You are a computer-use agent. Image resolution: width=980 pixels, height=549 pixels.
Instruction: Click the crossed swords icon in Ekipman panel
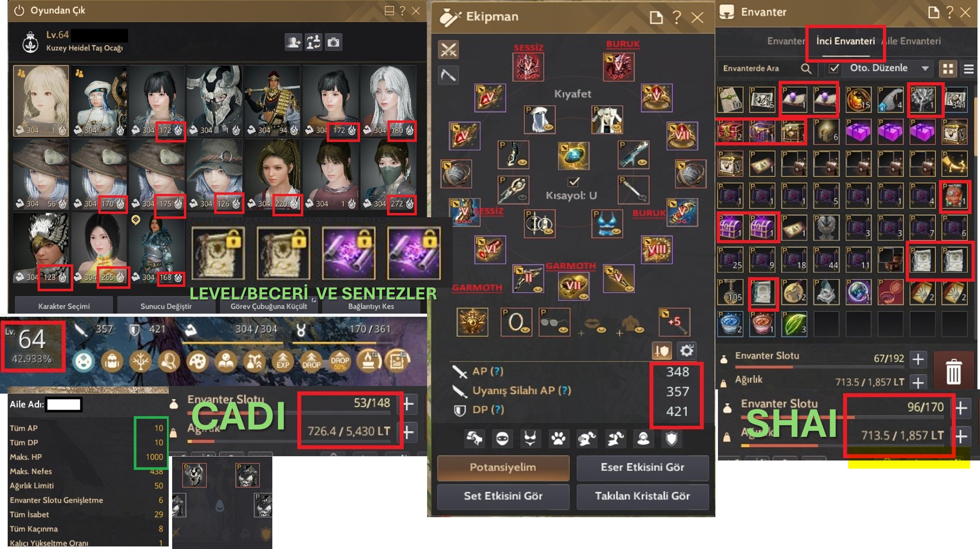448,50
